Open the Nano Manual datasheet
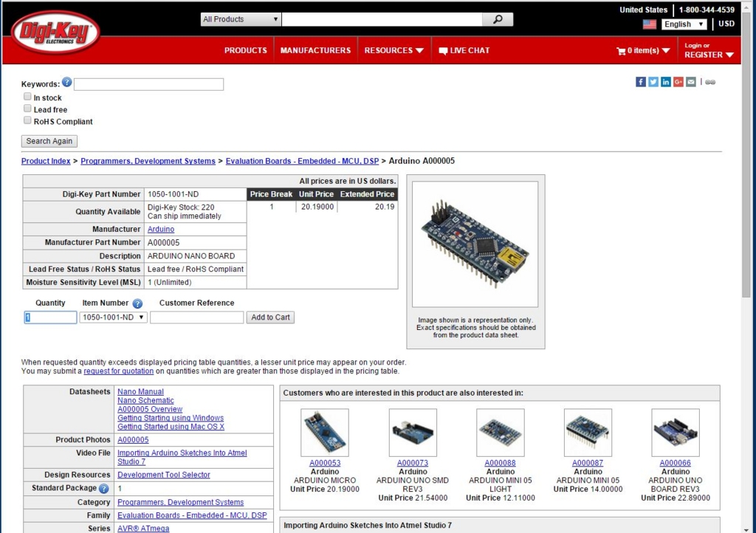The width and height of the screenshot is (756, 533). coord(141,392)
